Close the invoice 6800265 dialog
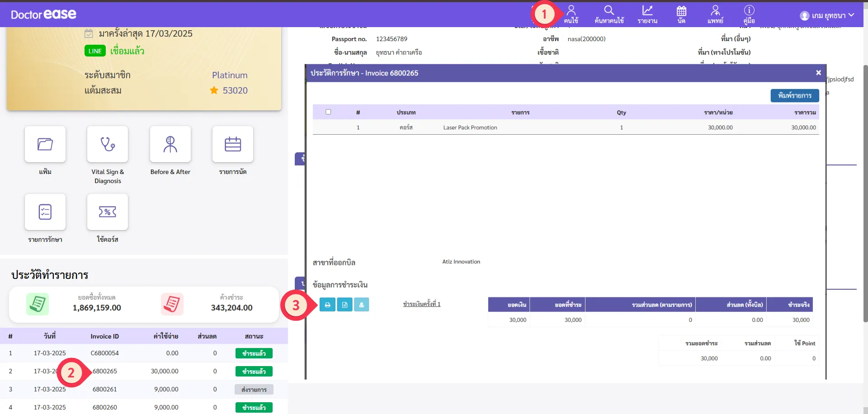Viewport: 868px width, 414px height. pyautogui.click(x=818, y=73)
